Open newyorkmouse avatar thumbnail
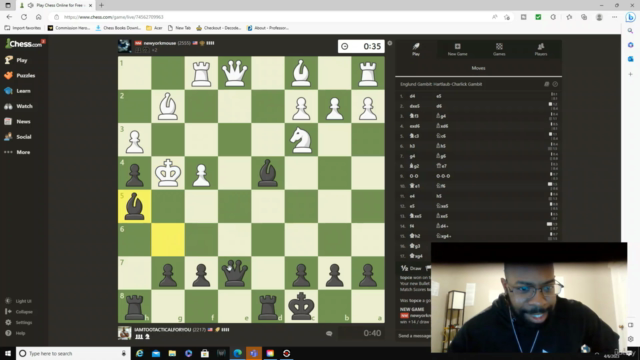Screen dimensions: 640x360 [x=124, y=46]
